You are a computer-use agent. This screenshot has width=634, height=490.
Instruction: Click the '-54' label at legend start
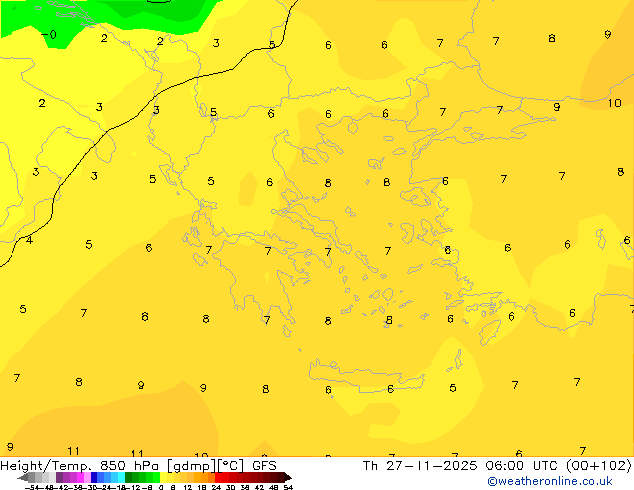tap(32, 487)
